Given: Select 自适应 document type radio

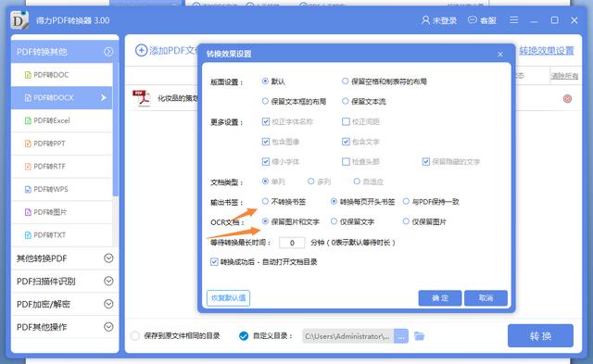Looking at the screenshot, I should click(x=357, y=181).
